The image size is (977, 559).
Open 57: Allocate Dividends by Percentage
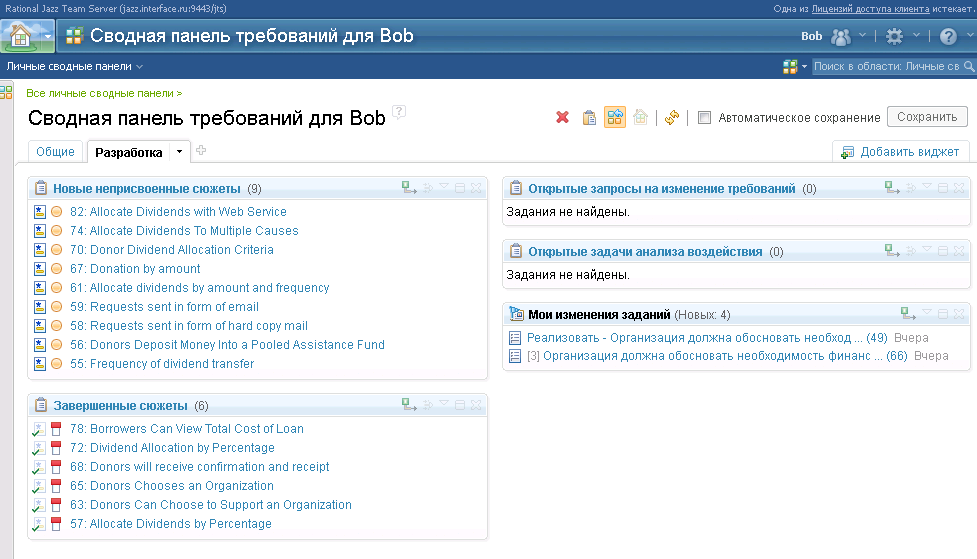pyautogui.click(x=171, y=524)
